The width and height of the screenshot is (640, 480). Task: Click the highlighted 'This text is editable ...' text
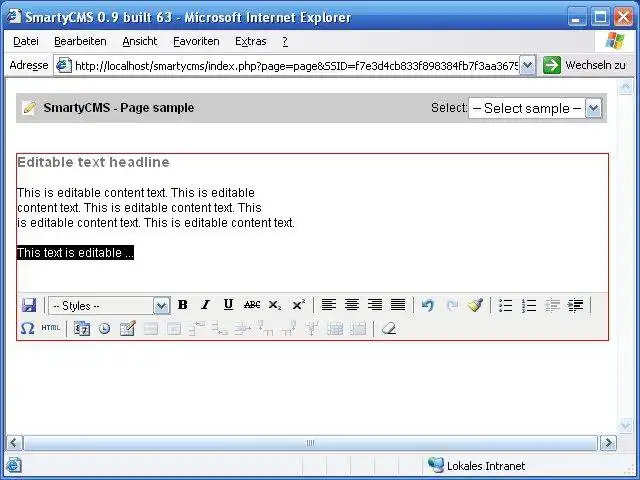[x=75, y=253]
